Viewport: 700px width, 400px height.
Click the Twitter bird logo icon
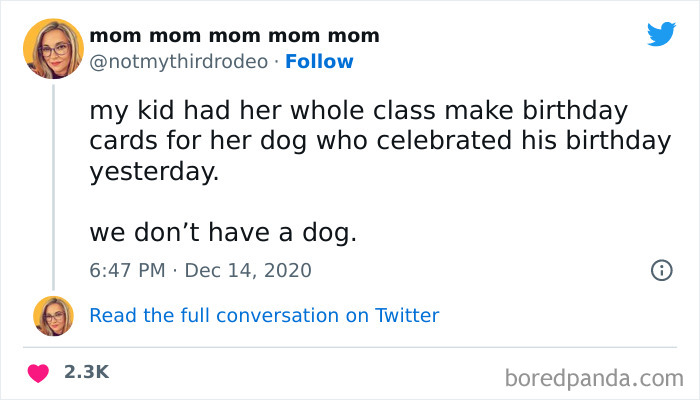coord(661,34)
